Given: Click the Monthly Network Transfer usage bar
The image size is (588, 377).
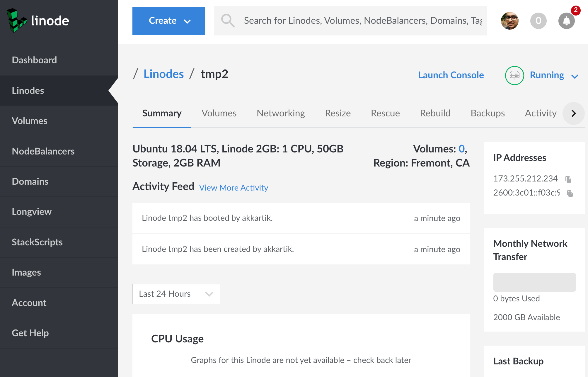Looking at the screenshot, I should click(534, 282).
